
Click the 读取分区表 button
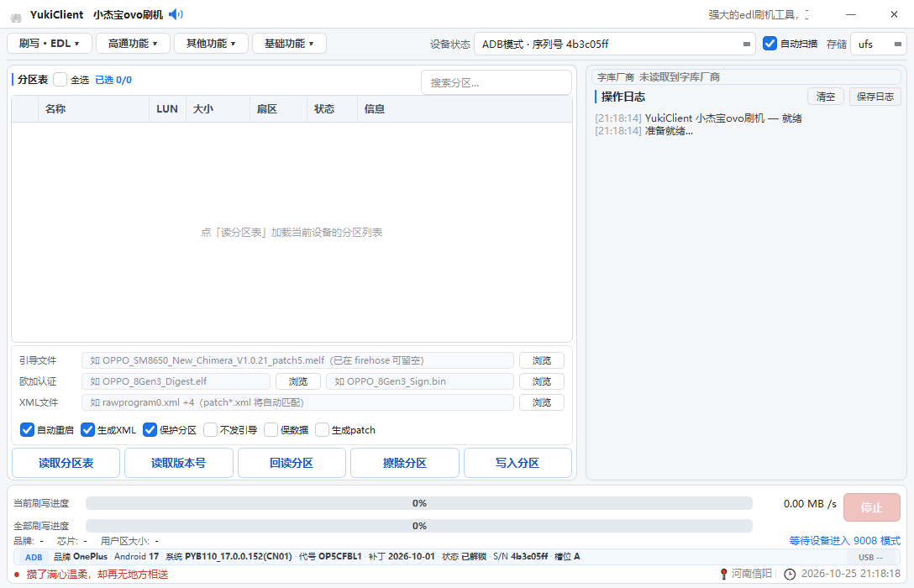click(66, 464)
